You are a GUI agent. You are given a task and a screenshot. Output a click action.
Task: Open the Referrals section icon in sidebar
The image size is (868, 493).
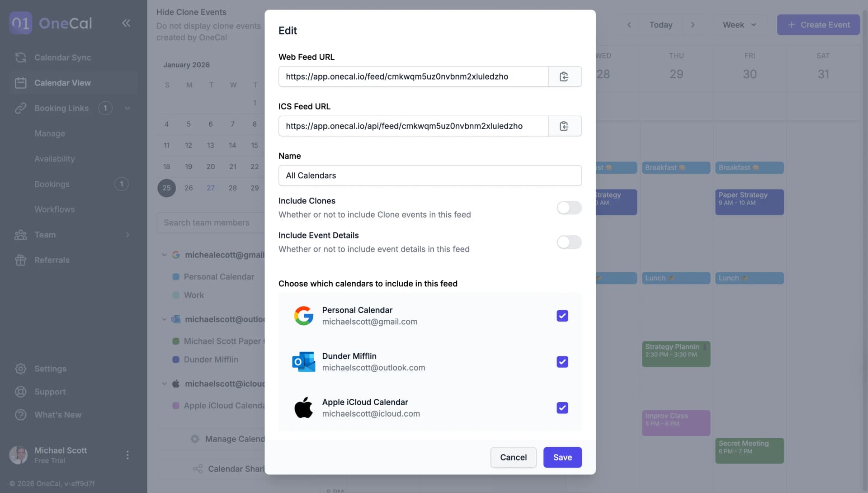pos(21,260)
